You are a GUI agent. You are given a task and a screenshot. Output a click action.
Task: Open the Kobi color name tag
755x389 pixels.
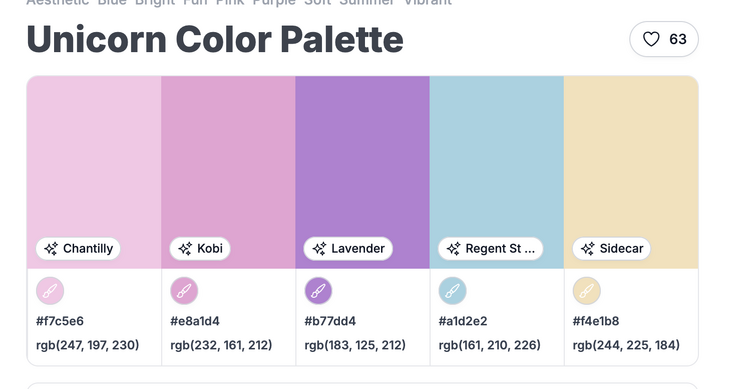pyautogui.click(x=200, y=248)
